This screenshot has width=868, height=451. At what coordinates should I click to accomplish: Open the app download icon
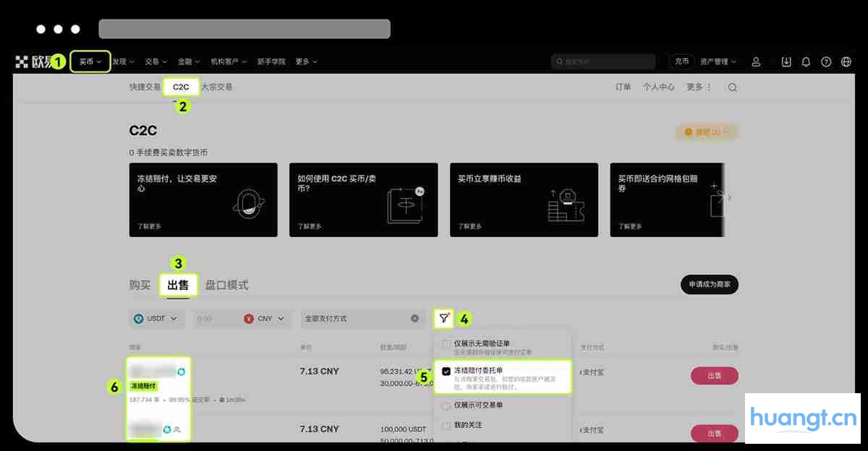[x=786, y=61]
